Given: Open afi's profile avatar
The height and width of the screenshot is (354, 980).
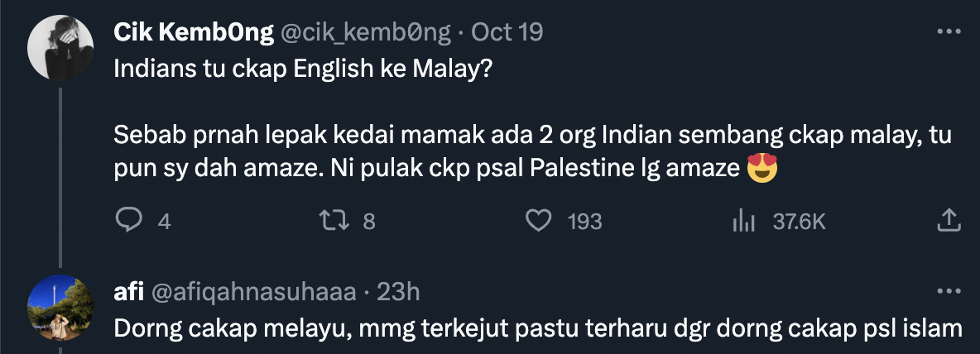Looking at the screenshot, I should pyautogui.click(x=60, y=306).
